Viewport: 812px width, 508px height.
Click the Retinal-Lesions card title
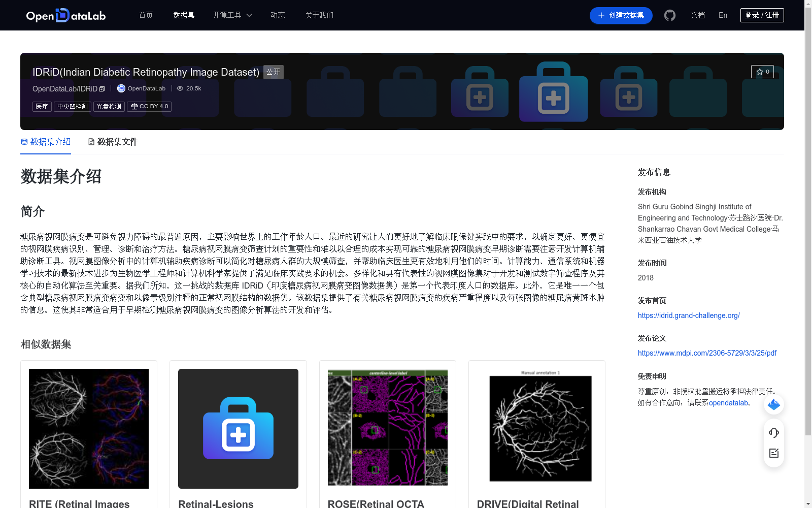216,503
